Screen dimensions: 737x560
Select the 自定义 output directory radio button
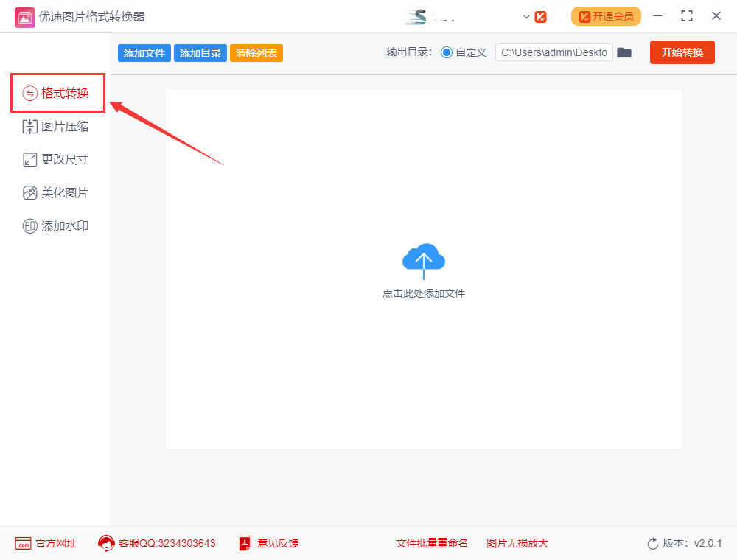[446, 52]
